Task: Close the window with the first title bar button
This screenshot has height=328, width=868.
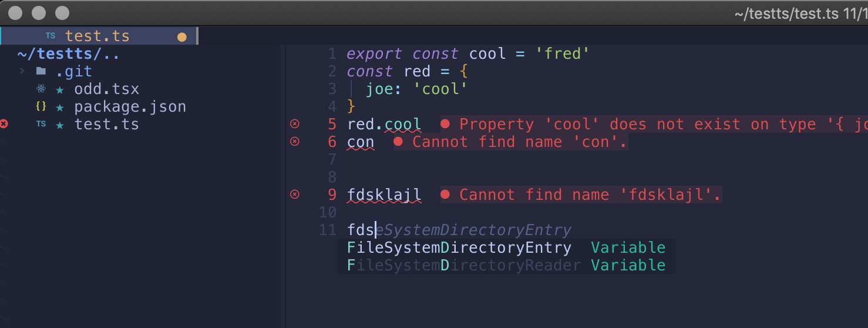Action: pyautogui.click(x=15, y=12)
